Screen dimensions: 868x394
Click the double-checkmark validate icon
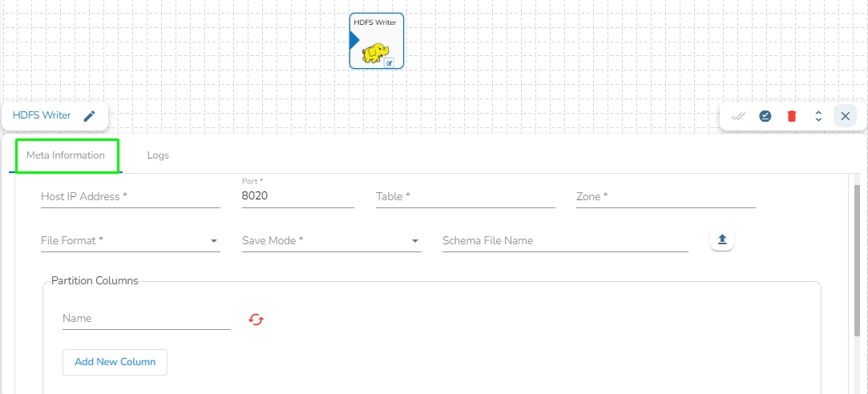(x=739, y=116)
